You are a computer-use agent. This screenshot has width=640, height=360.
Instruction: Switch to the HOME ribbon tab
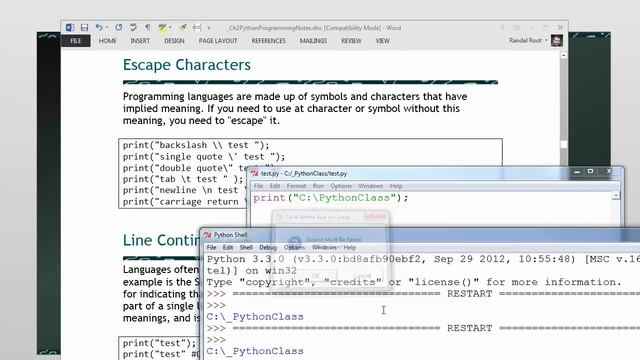click(108, 41)
